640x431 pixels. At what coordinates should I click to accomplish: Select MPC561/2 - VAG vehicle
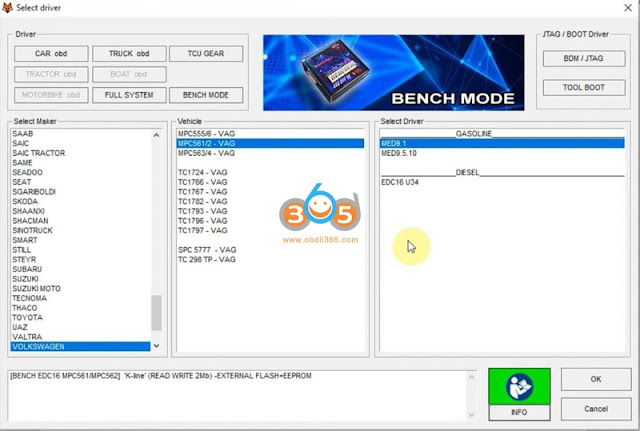pos(270,143)
